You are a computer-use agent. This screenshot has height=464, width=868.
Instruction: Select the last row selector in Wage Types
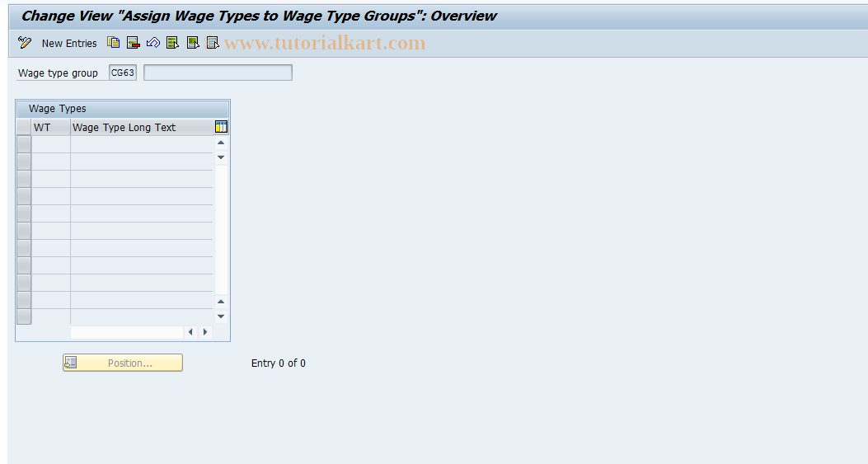coord(24,316)
